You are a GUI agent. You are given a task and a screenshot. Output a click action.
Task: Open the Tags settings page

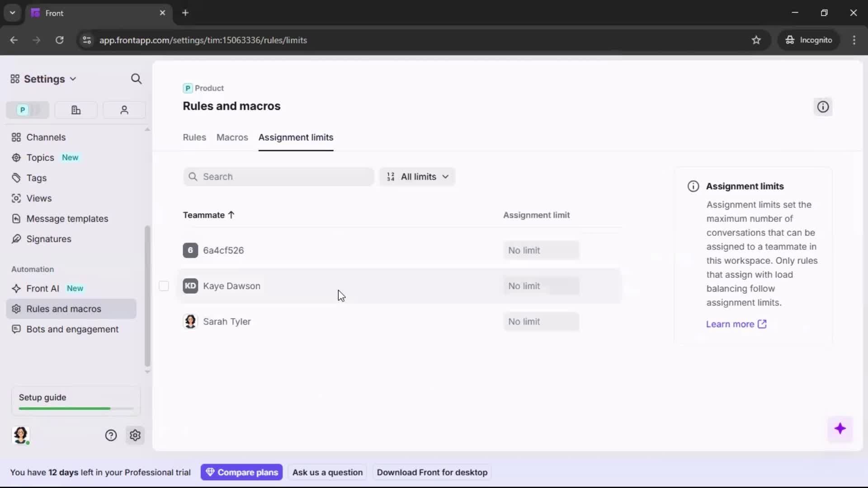click(36, 178)
